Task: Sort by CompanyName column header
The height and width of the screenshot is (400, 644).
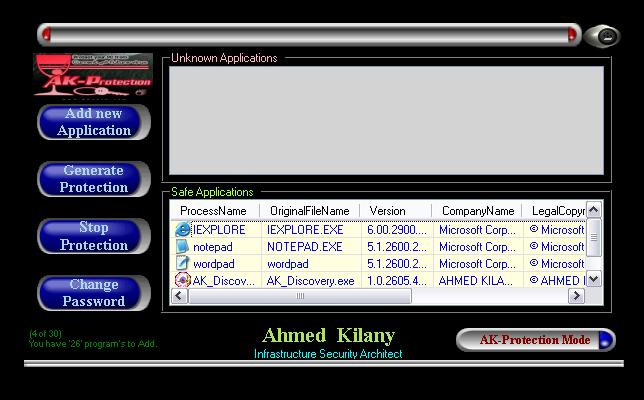Action: [x=477, y=211]
